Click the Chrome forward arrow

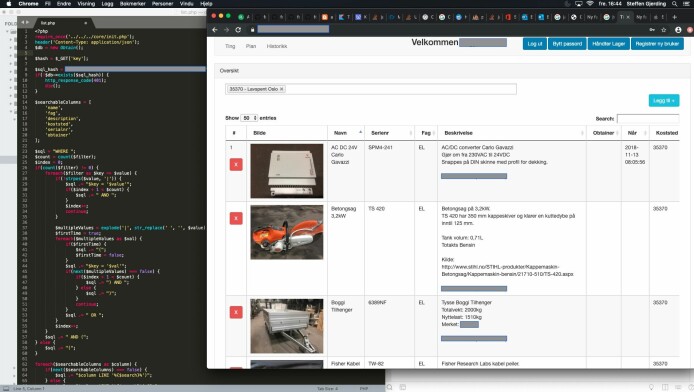coord(226,30)
